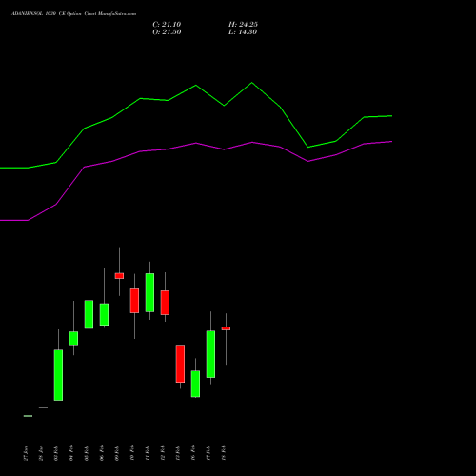Screen dimensions: 476x476
Task: Click the ADANIENSOL option chart title text
Action: click(73, 14)
